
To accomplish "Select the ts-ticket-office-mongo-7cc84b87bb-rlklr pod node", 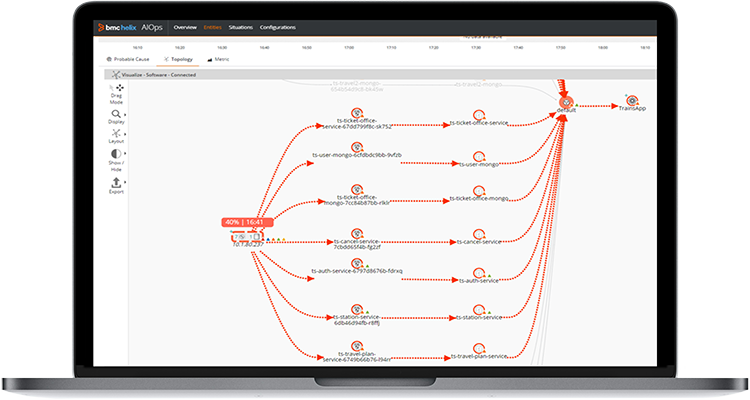I will [357, 189].
